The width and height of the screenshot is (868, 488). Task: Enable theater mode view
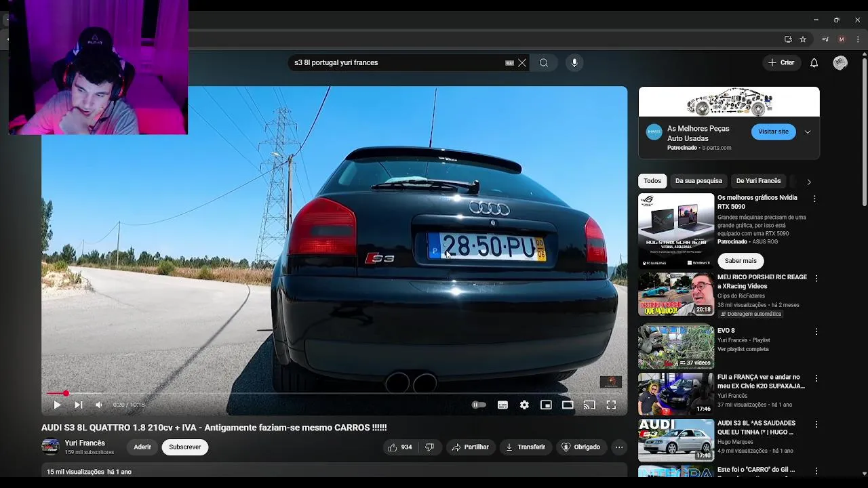pyautogui.click(x=568, y=405)
